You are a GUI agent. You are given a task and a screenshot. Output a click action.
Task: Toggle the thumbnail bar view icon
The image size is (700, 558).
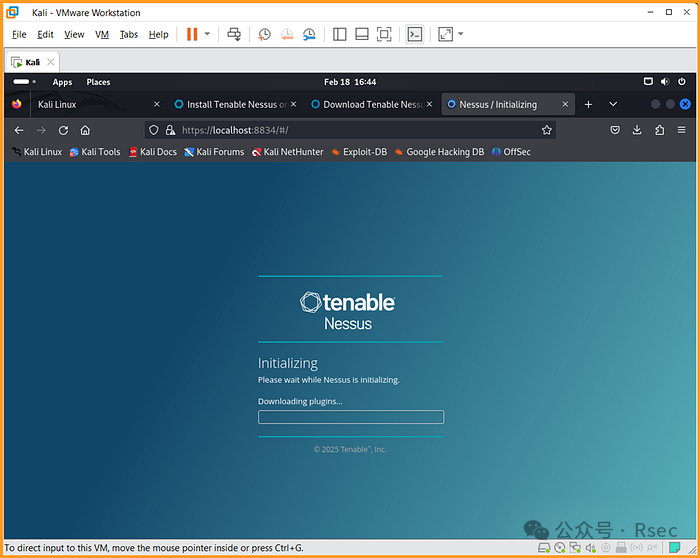[362, 34]
